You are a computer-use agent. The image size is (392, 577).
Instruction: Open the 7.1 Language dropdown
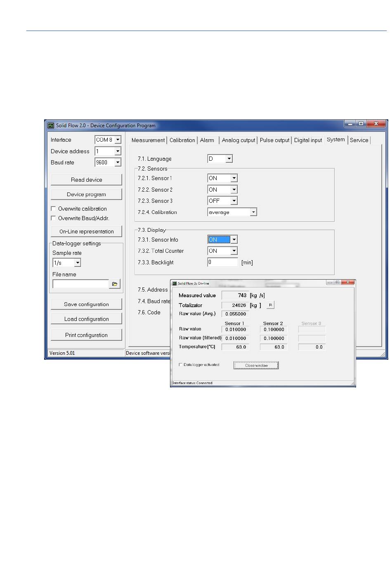tap(229, 159)
